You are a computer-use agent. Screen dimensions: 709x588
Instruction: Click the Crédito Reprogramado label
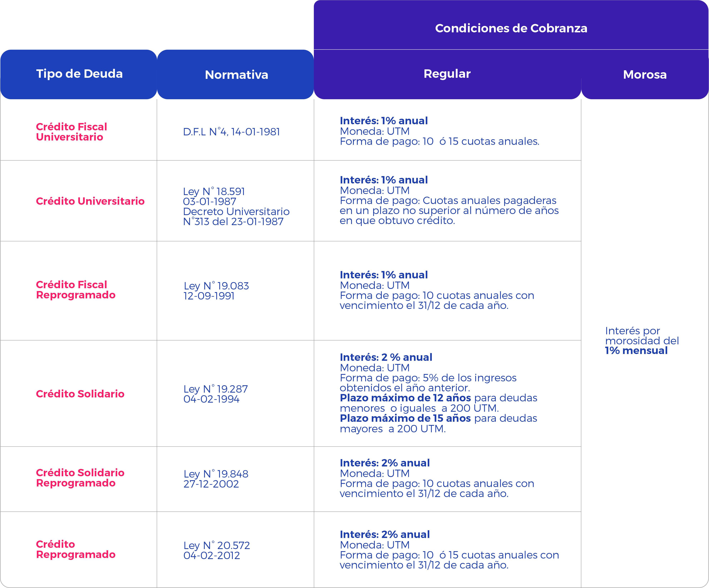76,549
